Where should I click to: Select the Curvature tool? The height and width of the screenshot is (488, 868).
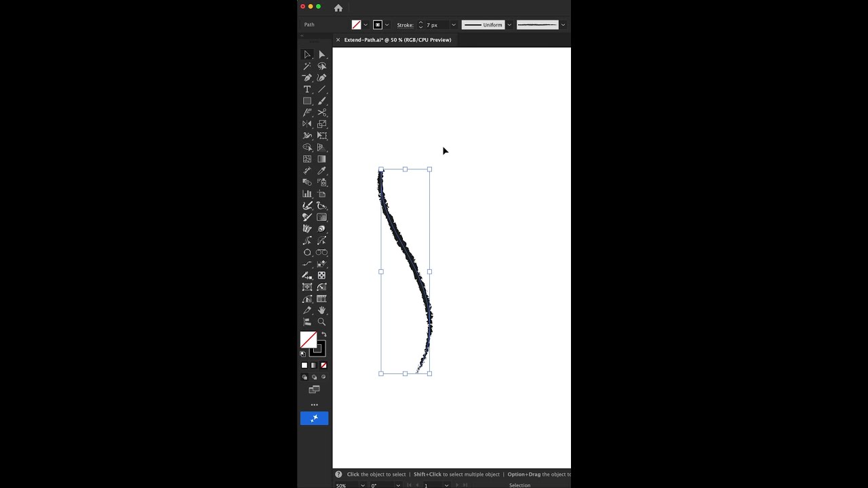click(322, 78)
